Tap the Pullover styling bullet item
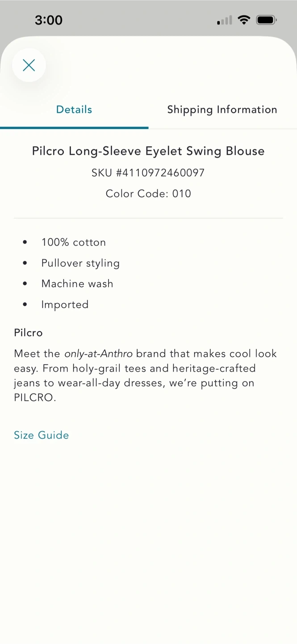 [x=80, y=263]
